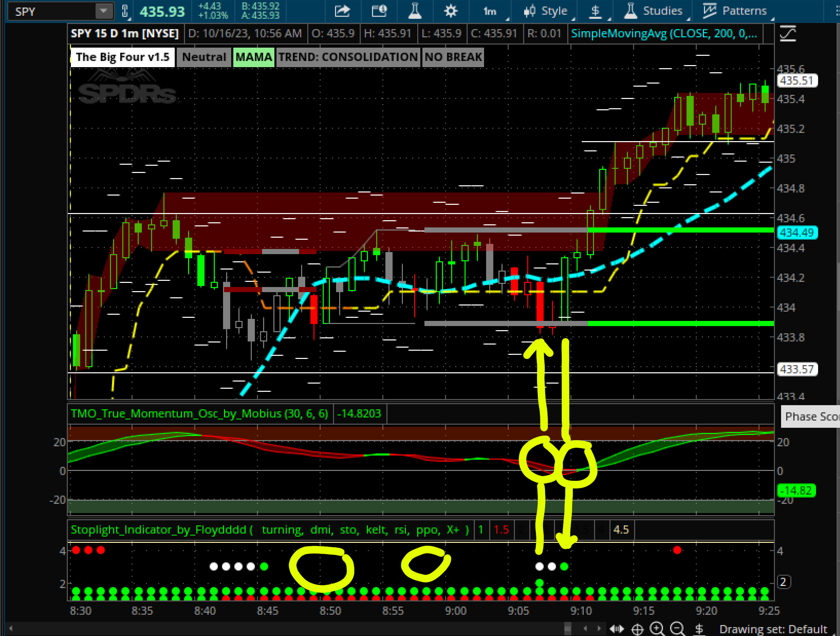Click the last price 435.93 in header
Image resolution: width=840 pixels, height=636 pixels.
tap(162, 11)
